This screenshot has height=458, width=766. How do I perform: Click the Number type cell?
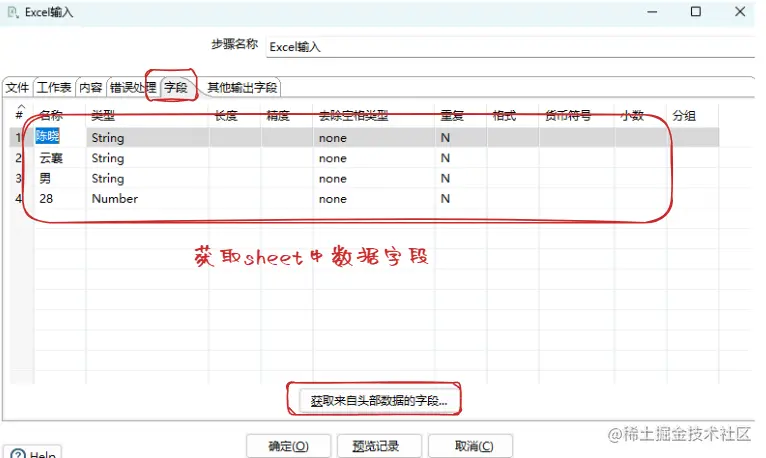click(148, 199)
